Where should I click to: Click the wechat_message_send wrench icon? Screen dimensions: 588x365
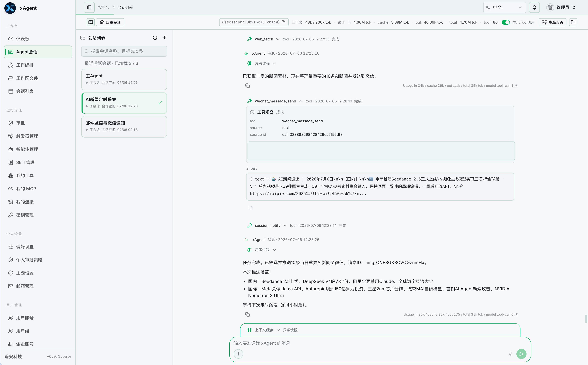[250, 101]
